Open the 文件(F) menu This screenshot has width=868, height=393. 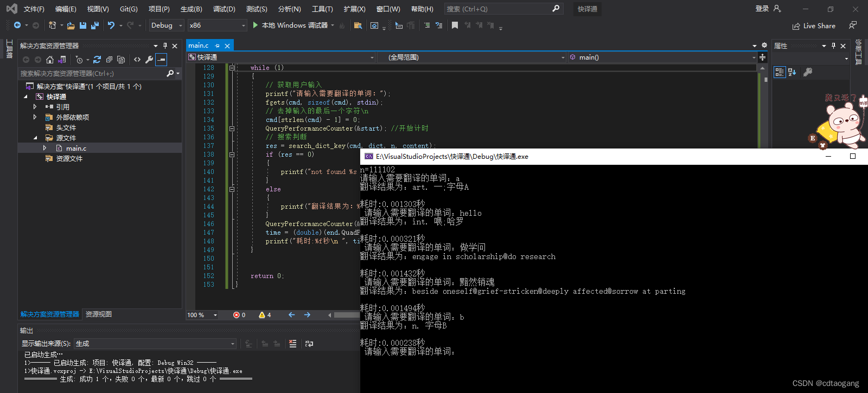pos(34,9)
